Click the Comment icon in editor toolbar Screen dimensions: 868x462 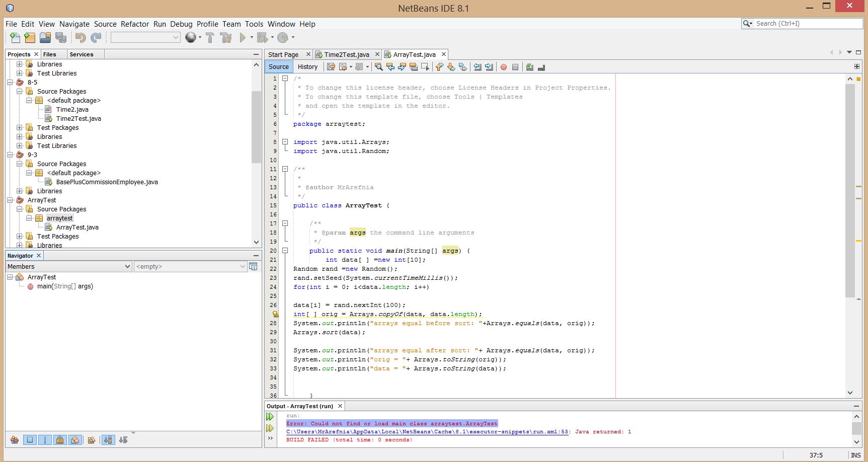(x=530, y=67)
